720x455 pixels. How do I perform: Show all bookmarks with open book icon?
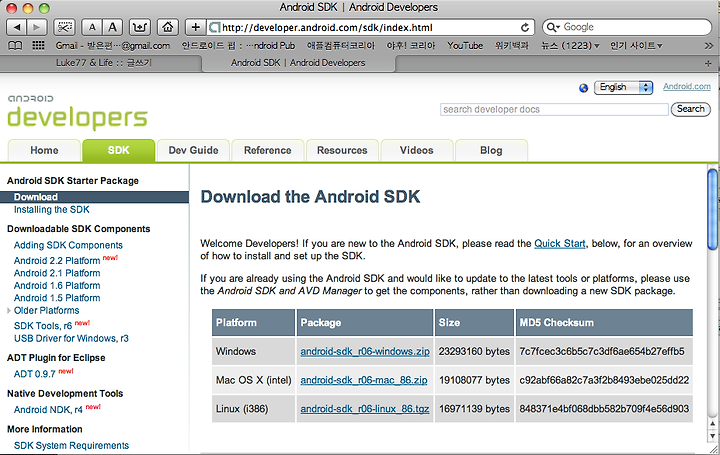15,45
